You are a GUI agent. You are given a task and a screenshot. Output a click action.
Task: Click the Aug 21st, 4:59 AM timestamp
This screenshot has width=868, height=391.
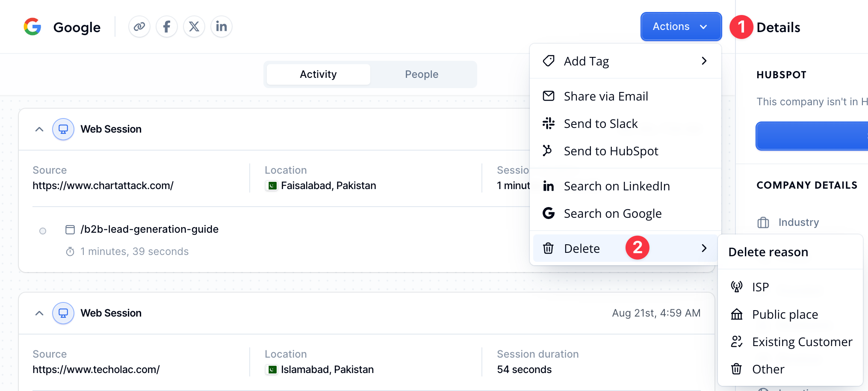pyautogui.click(x=656, y=313)
